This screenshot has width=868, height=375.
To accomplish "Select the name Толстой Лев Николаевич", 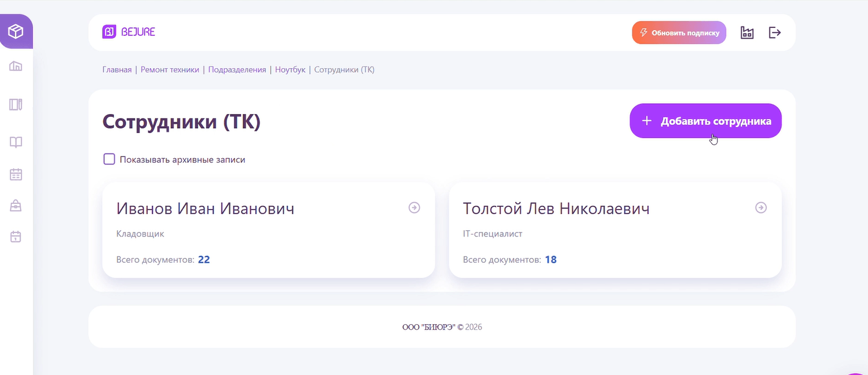I will pyautogui.click(x=557, y=208).
